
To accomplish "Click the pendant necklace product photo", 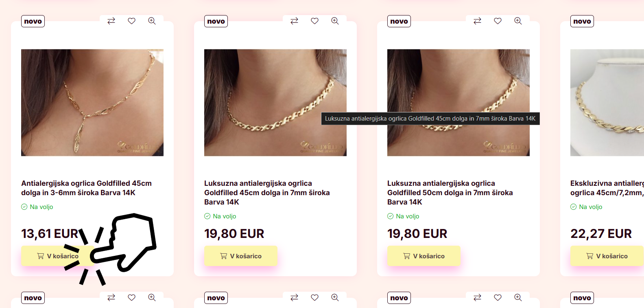I will click(x=92, y=103).
